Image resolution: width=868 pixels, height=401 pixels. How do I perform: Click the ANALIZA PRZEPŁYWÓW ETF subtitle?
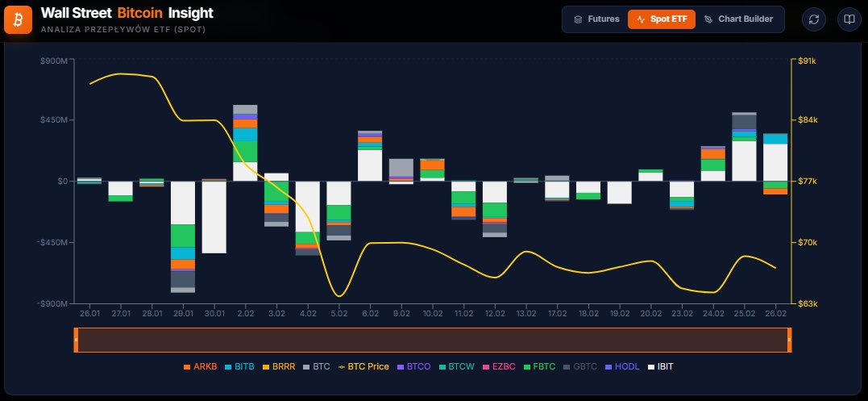pyautogui.click(x=123, y=29)
